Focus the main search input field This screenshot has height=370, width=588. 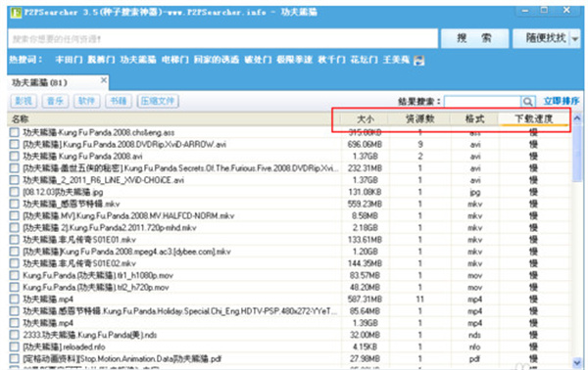(x=222, y=38)
